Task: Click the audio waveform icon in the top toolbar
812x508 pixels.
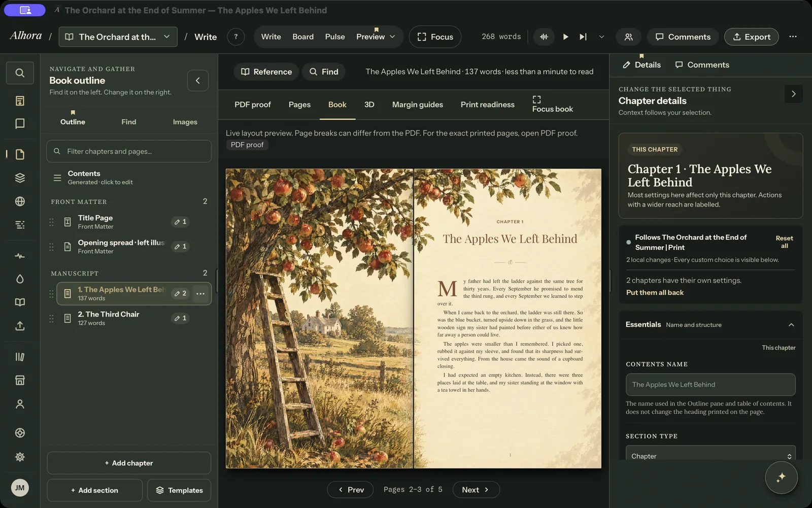Action: [544, 37]
